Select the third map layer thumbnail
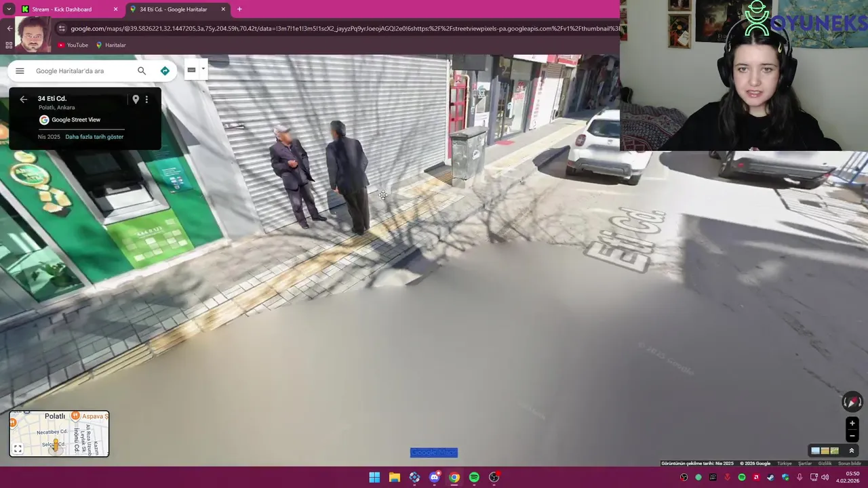868x488 pixels. pyautogui.click(x=835, y=451)
